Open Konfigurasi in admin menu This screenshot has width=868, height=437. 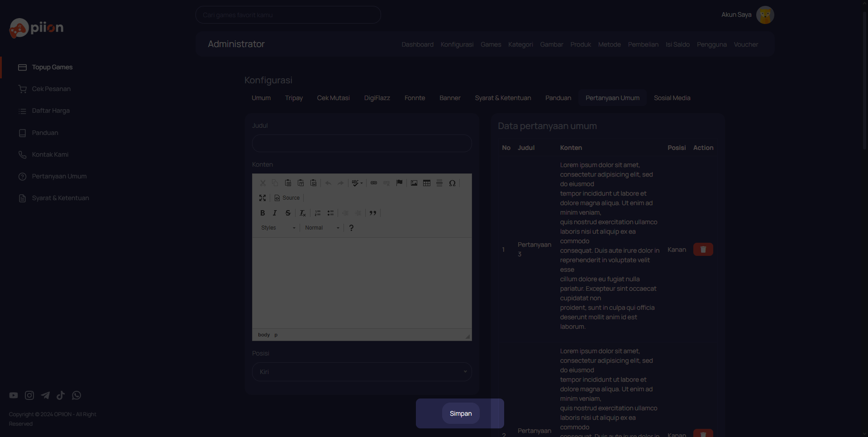coord(457,44)
